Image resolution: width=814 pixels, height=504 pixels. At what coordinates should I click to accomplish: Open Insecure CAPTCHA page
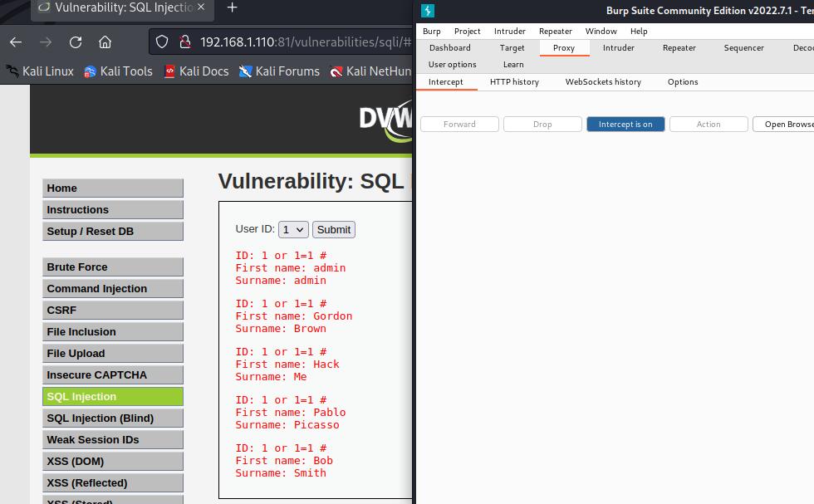pyautogui.click(x=113, y=374)
